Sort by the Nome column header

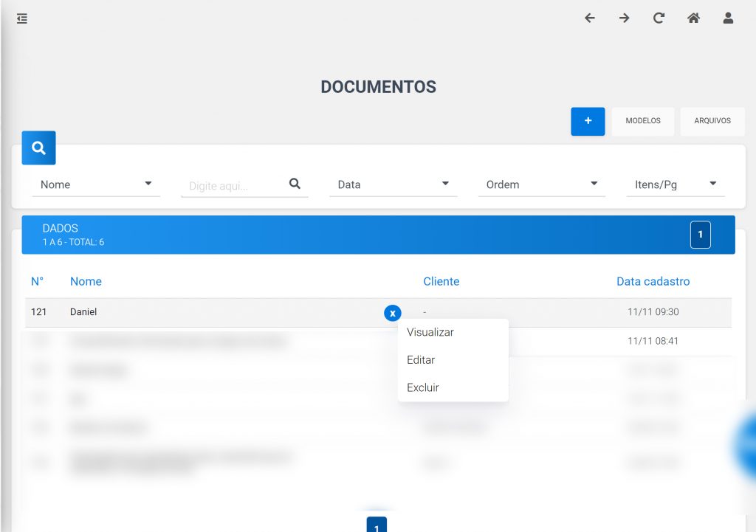click(86, 281)
